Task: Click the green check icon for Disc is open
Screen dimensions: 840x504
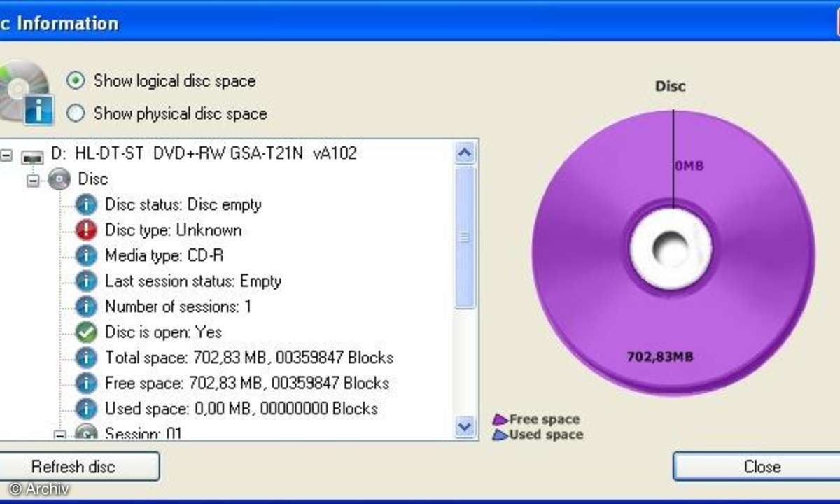Action: coord(85,332)
